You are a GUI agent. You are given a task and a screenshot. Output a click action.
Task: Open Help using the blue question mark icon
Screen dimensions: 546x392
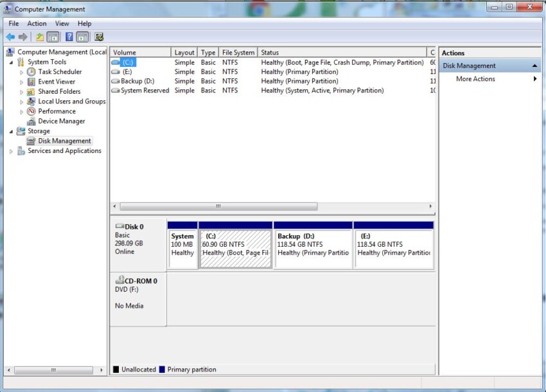click(69, 37)
